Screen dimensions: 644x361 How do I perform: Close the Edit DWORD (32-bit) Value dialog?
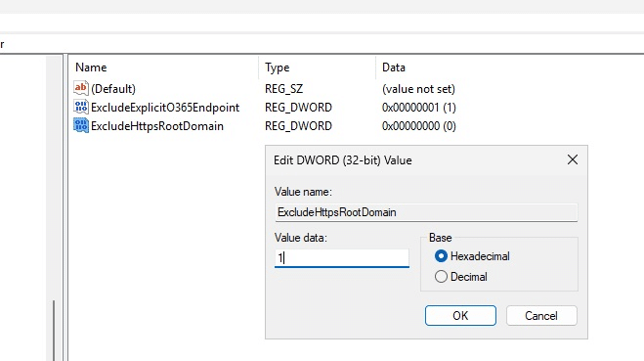573,159
